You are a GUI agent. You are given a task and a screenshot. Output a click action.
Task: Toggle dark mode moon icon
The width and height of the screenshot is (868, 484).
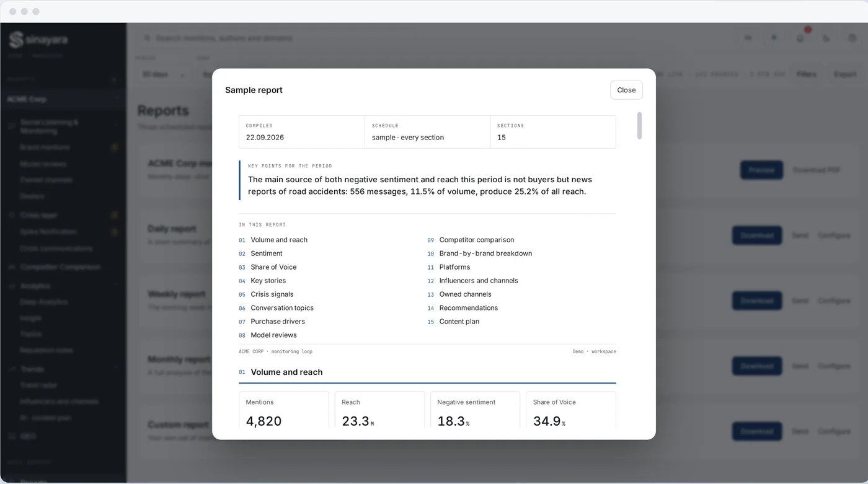[x=826, y=38]
